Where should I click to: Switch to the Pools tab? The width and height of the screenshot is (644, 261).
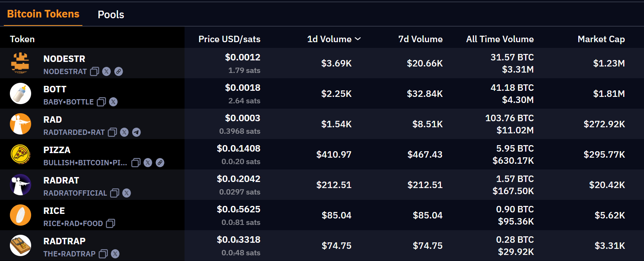111,14
